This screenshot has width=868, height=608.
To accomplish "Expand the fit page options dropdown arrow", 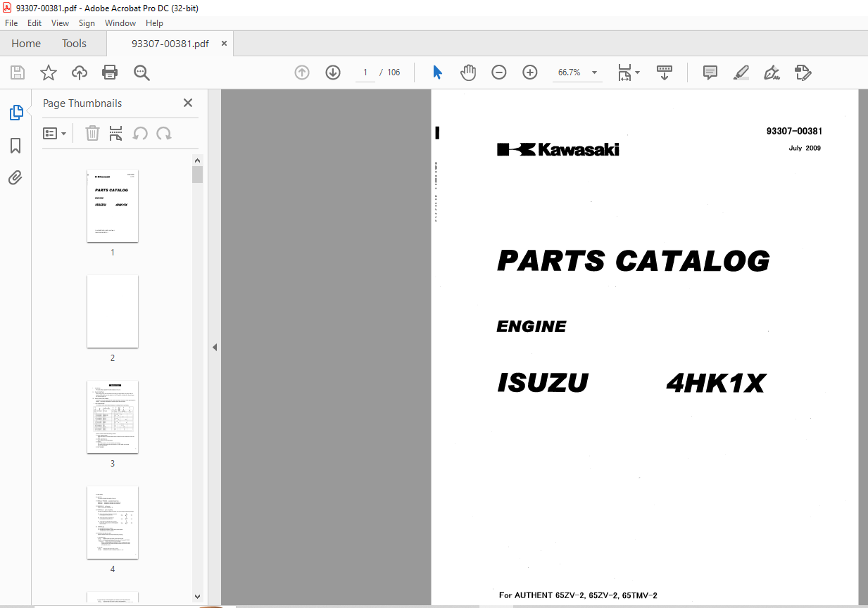I will (x=637, y=72).
